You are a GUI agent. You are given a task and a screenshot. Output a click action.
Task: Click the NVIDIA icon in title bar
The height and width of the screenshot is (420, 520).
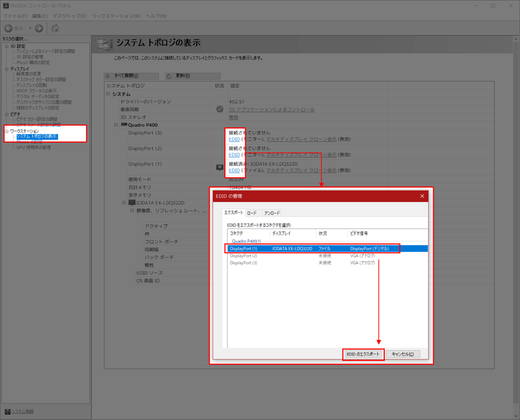tap(6, 6)
